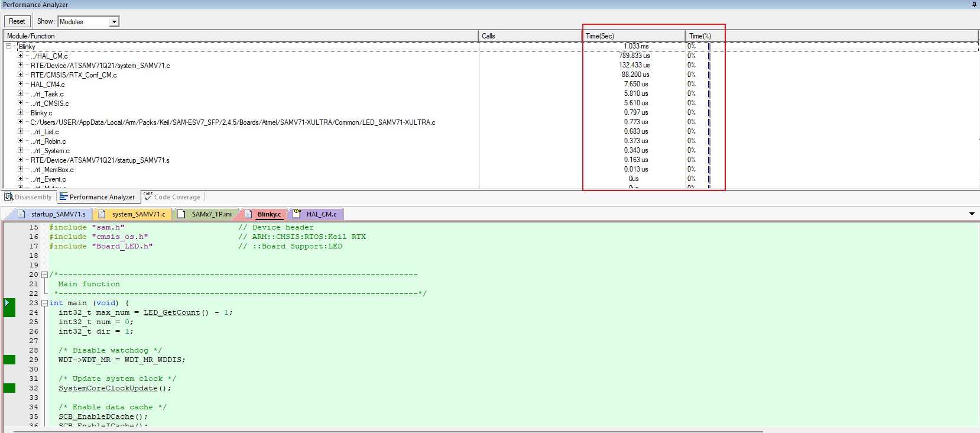The image size is (980, 433).
Task: Switch to the system_SAMV71.c editor tab
Action: click(138, 214)
